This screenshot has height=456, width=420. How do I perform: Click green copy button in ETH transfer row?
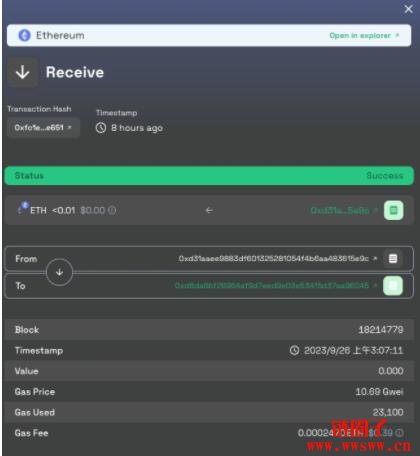coord(394,210)
